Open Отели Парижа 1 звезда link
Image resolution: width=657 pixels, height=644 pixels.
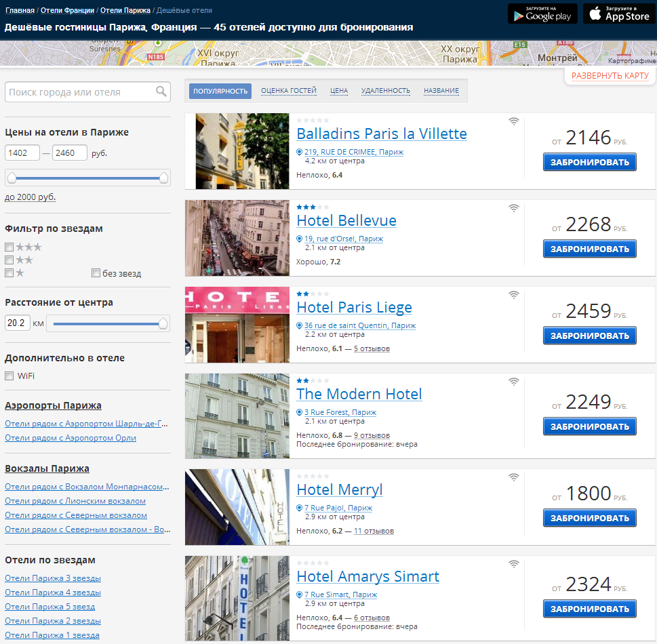(52, 635)
